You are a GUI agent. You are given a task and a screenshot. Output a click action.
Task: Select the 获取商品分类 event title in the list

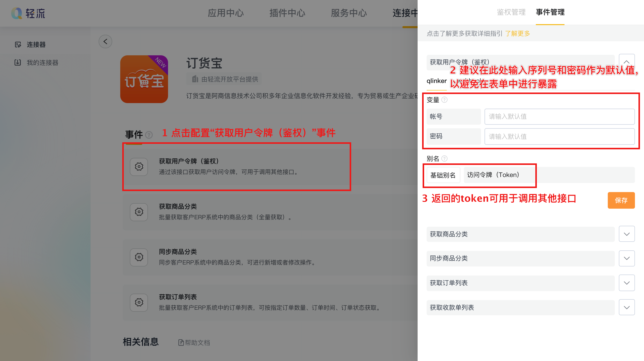pos(178,206)
